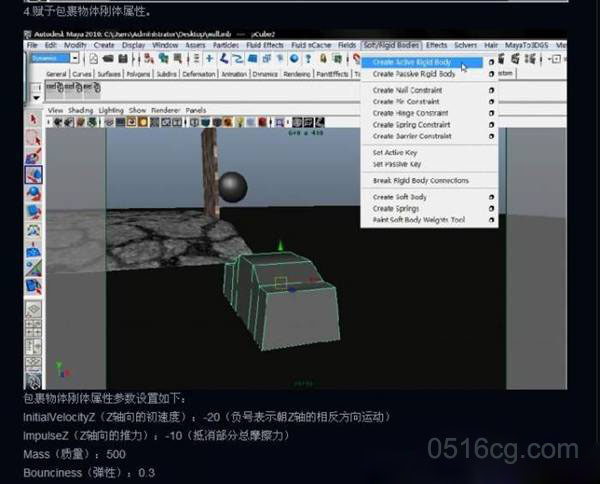Click the Select Camera panel icon
Image resolution: width=600 pixels, height=484 pixels.
point(58,122)
